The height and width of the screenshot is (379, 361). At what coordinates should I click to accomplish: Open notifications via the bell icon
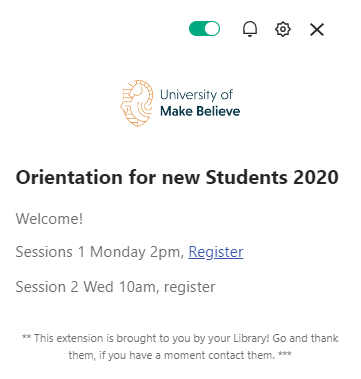point(250,29)
